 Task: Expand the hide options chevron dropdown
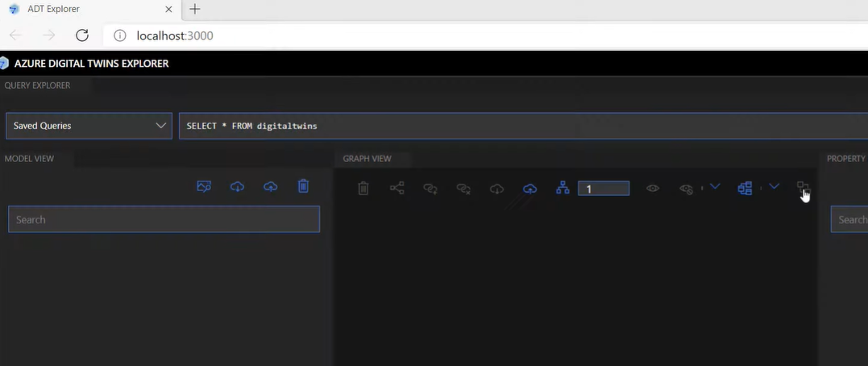(x=715, y=186)
